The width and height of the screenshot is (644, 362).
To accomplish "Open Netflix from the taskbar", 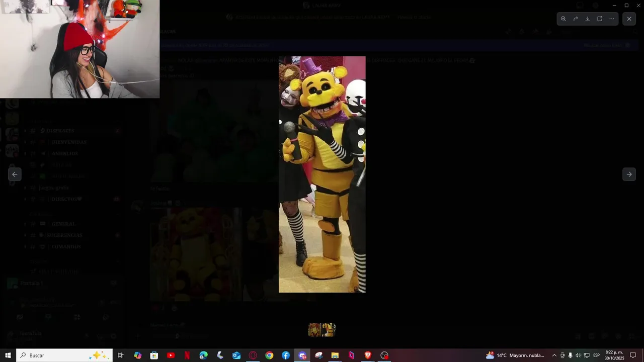I will pos(187,355).
